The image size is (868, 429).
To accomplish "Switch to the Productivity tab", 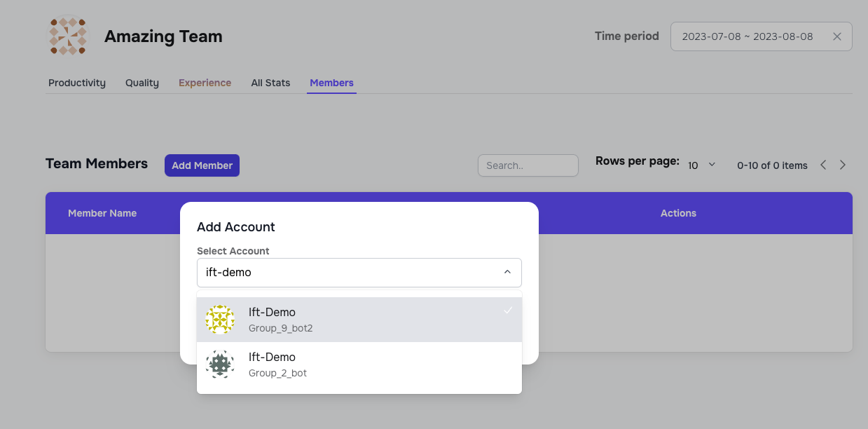I will 77,83.
